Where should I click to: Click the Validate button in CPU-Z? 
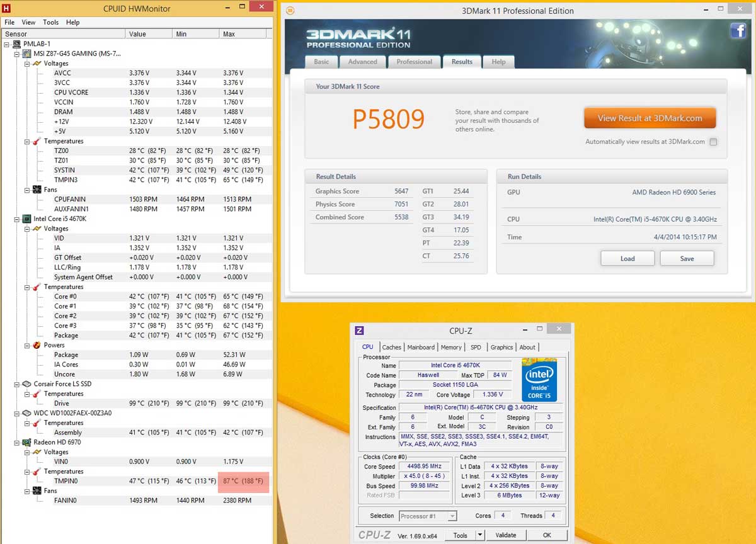click(505, 535)
